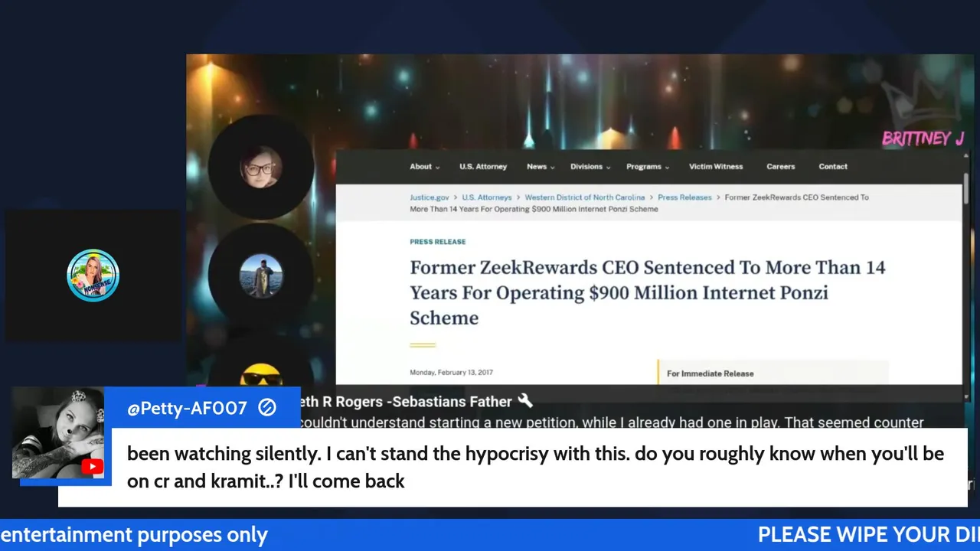
Task: Click the wrench icon after Sebastians Father
Action: (x=525, y=400)
